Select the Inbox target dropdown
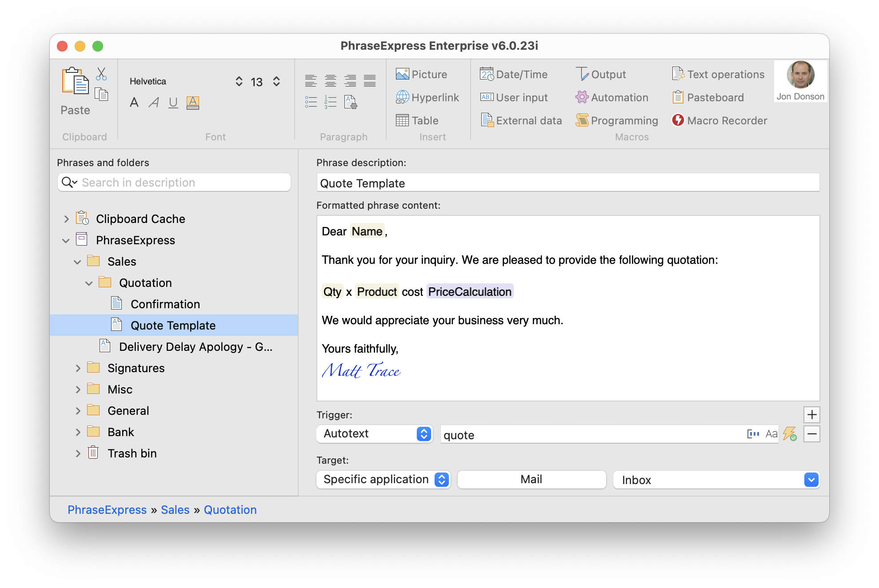Image resolution: width=879 pixels, height=588 pixels. [x=716, y=480]
